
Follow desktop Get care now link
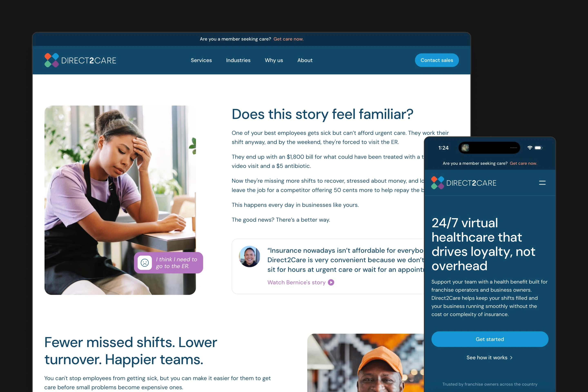[288, 39]
